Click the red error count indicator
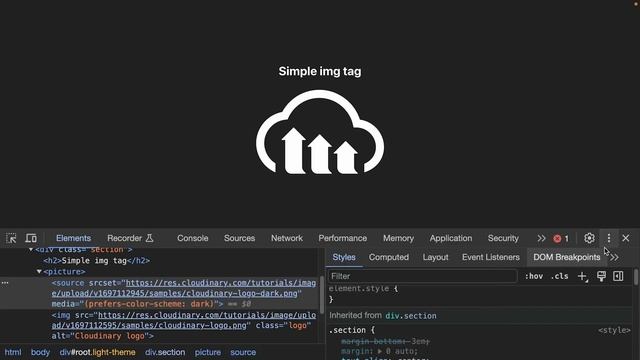Image resolution: width=640 pixels, height=360 pixels. (561, 238)
